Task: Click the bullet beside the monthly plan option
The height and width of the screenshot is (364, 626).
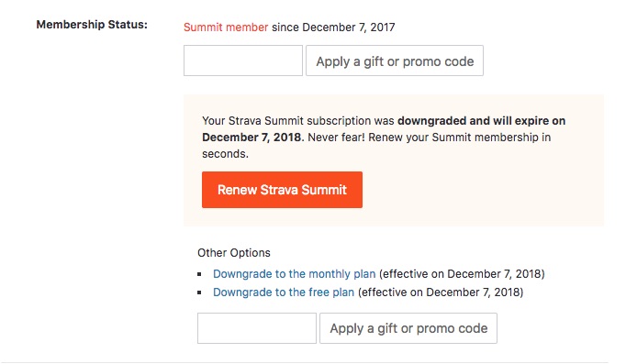Action: [x=199, y=274]
